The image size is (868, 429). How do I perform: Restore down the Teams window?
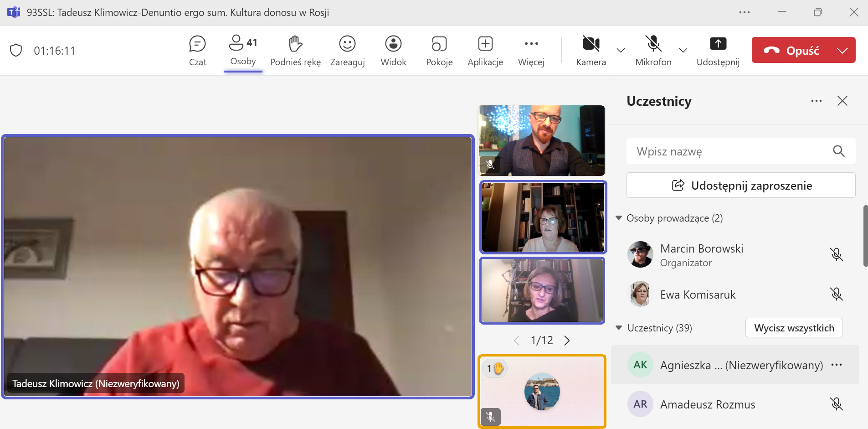point(818,12)
